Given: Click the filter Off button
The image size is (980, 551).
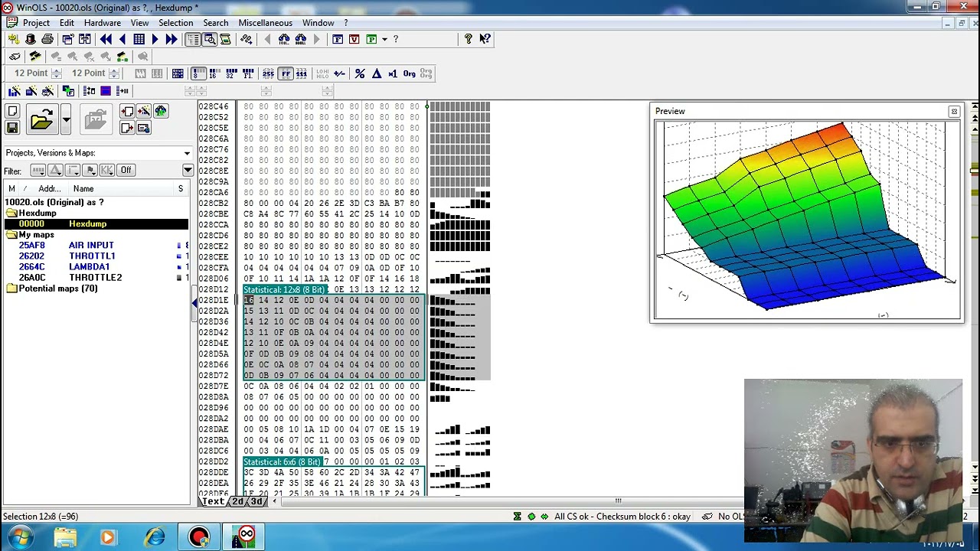Looking at the screenshot, I should pyautogui.click(x=126, y=170).
